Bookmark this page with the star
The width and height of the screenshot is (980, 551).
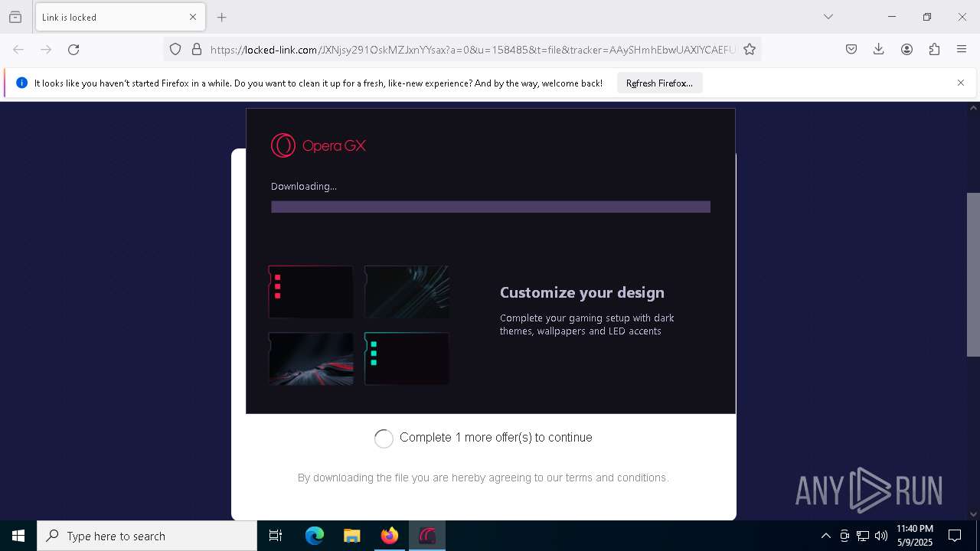750,50
